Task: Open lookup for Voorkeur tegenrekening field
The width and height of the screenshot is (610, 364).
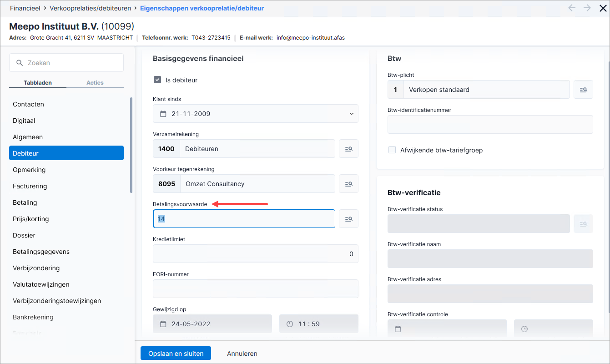Action: tap(348, 184)
